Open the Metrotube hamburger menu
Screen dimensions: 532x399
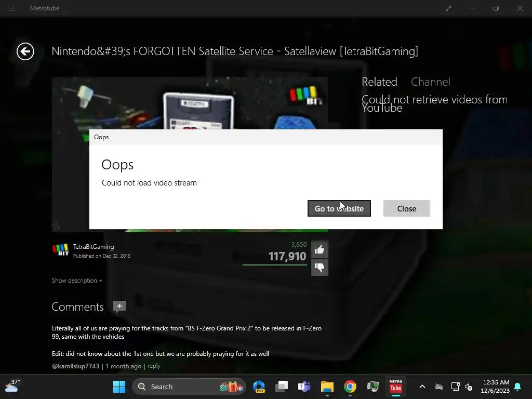[12, 8]
